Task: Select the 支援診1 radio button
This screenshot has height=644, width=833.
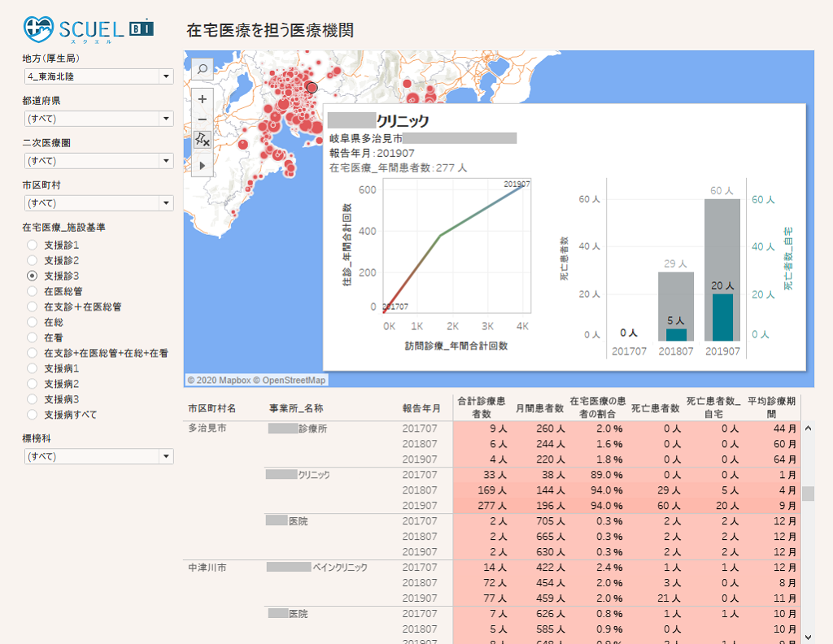Action: (x=32, y=245)
